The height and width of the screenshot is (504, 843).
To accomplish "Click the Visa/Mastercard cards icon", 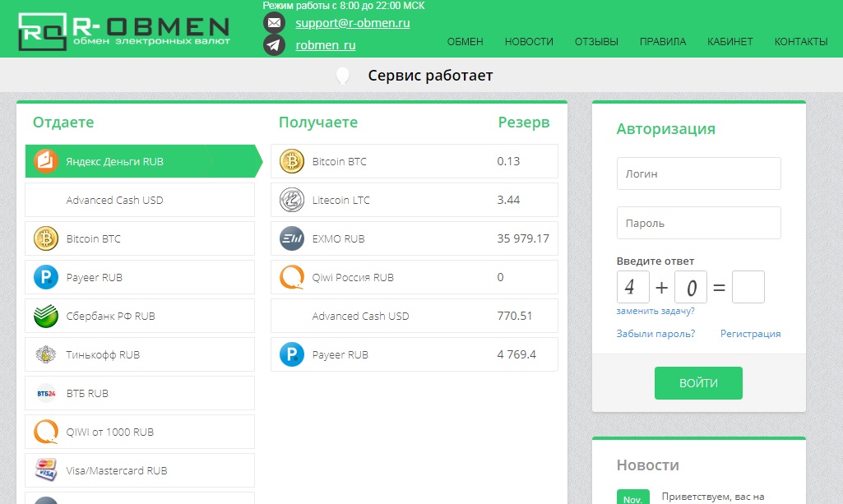I will [x=46, y=470].
